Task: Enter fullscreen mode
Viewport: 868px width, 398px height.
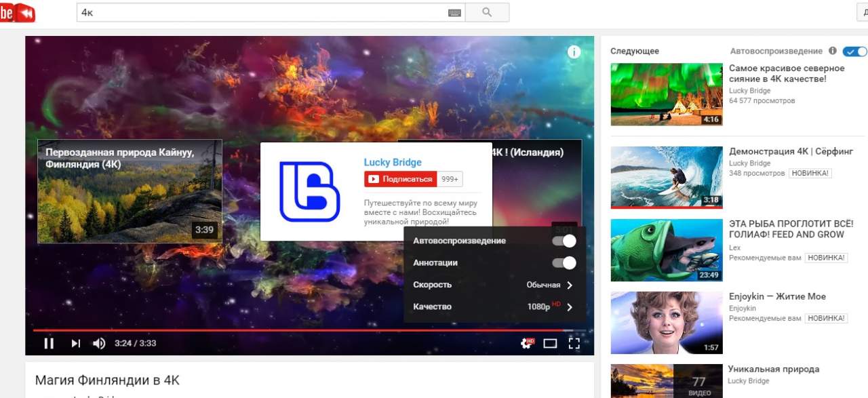Action: point(574,343)
